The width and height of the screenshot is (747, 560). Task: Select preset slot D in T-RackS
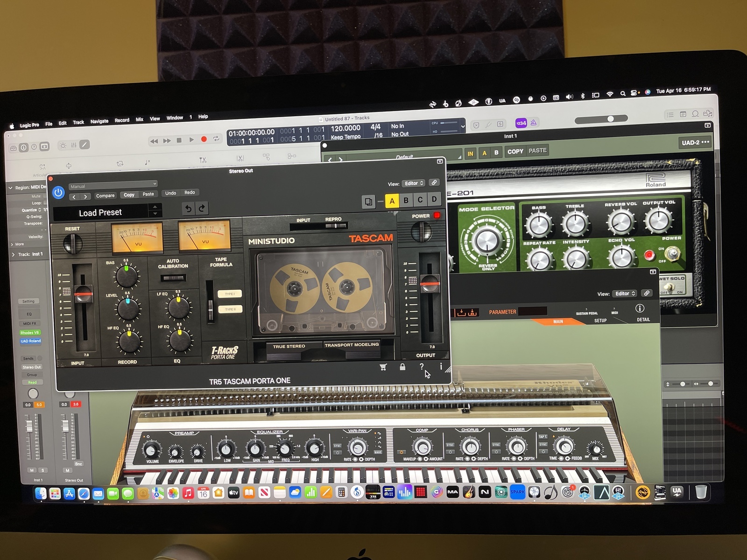tap(434, 199)
